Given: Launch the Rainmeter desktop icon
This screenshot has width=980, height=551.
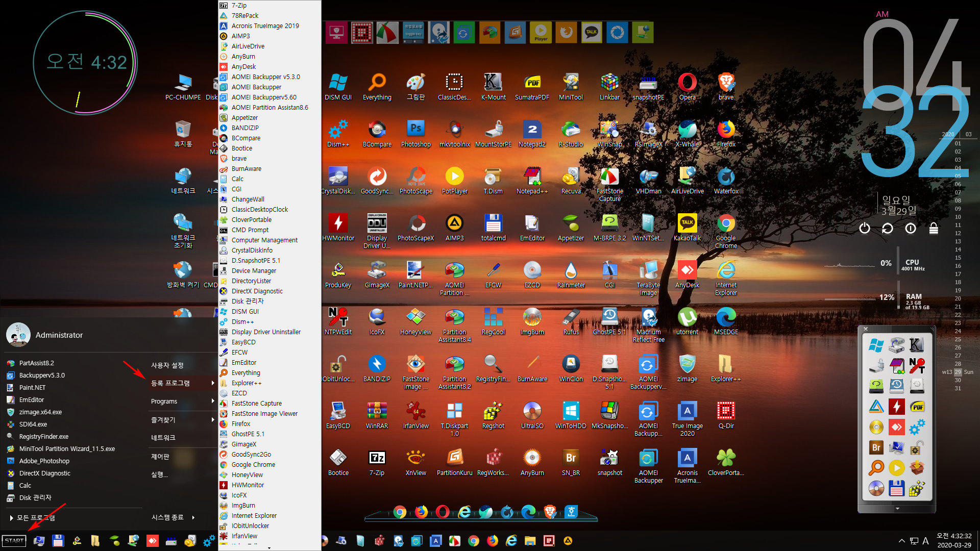Looking at the screenshot, I should (x=571, y=274).
